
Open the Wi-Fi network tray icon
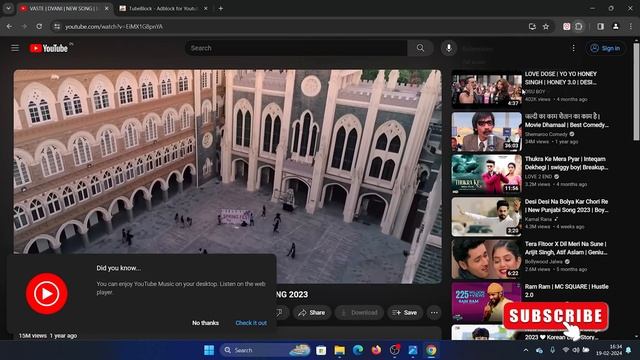[565, 350]
